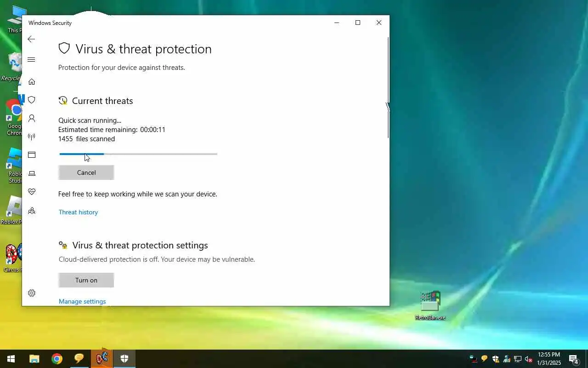588x368 pixels.
Task: Click the 'Current threats' heading
Action: coord(102,101)
